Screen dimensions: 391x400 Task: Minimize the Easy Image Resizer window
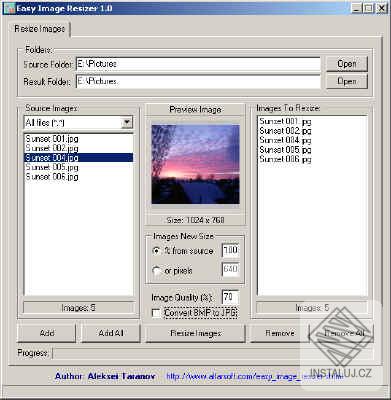tap(357, 8)
